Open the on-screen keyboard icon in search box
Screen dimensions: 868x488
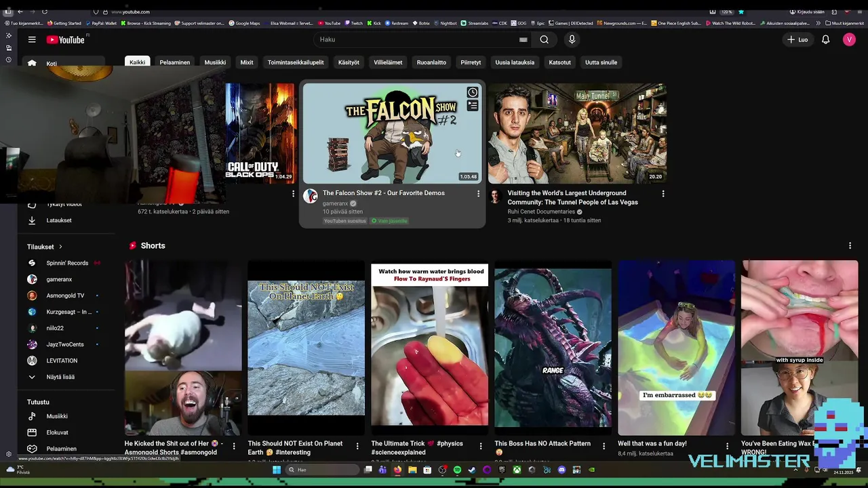pyautogui.click(x=523, y=39)
